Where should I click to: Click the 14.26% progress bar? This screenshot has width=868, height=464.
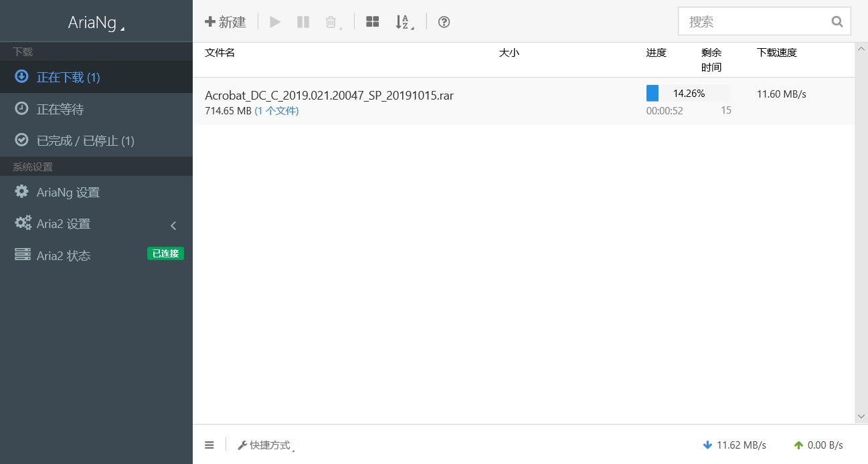pos(689,94)
